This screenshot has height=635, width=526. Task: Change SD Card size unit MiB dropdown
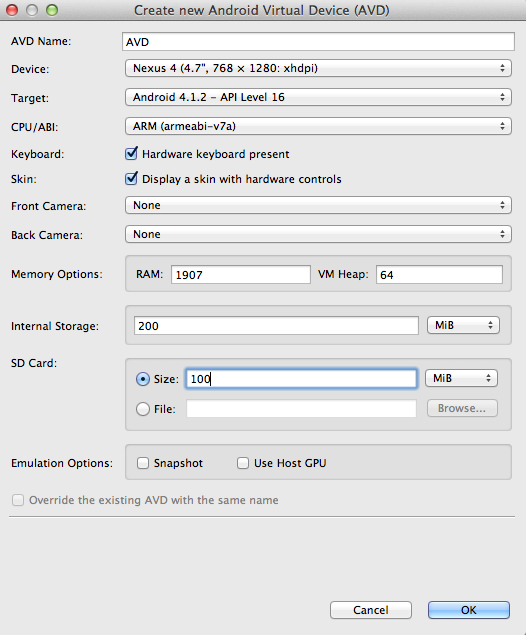click(461, 378)
